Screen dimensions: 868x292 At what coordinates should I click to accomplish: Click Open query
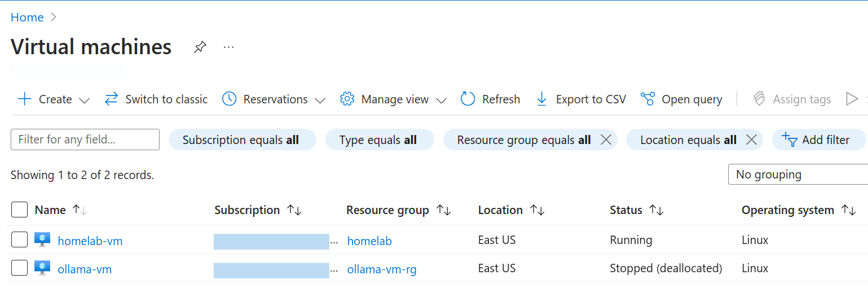click(x=681, y=99)
